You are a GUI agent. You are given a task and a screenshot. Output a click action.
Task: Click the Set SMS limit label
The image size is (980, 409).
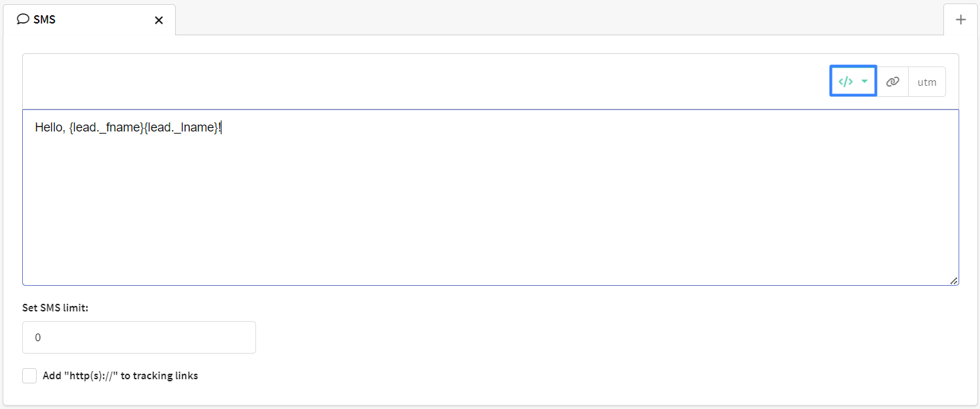[55, 307]
